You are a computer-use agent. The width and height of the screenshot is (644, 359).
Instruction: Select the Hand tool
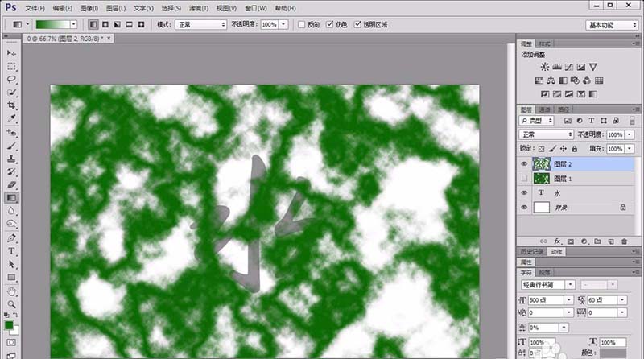click(x=11, y=291)
